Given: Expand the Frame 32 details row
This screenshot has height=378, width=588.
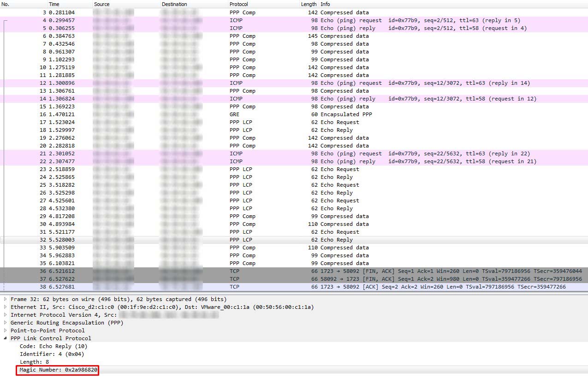Looking at the screenshot, I should [6, 299].
